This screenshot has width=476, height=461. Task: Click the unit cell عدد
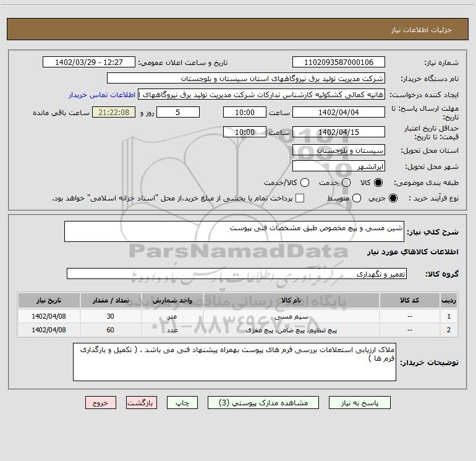pos(172,330)
